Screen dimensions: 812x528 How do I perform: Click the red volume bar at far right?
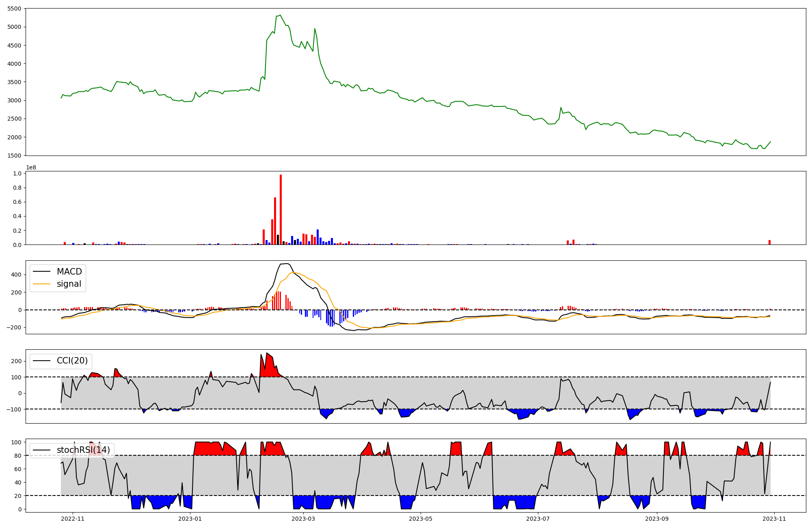[x=769, y=242]
